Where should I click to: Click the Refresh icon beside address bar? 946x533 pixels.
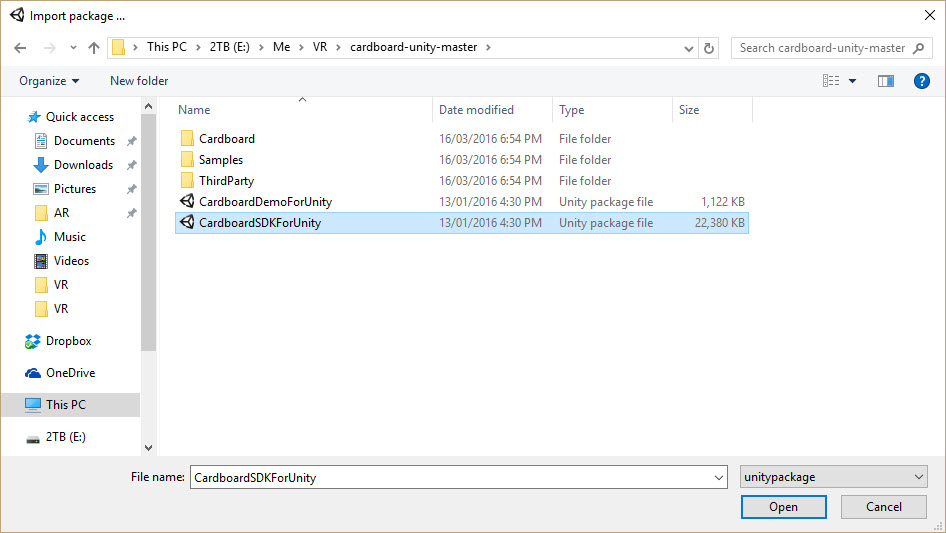coord(709,48)
